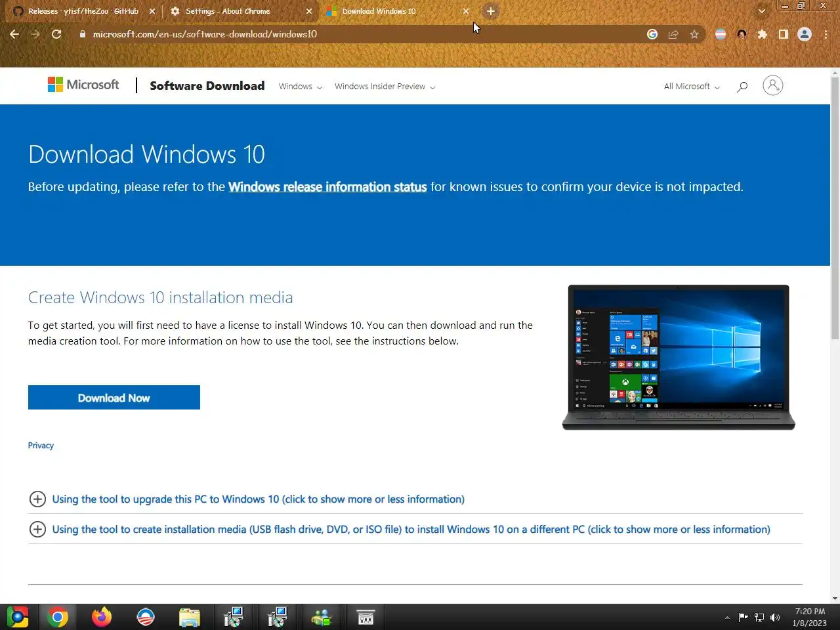Share this page using the share icon

coord(673,34)
